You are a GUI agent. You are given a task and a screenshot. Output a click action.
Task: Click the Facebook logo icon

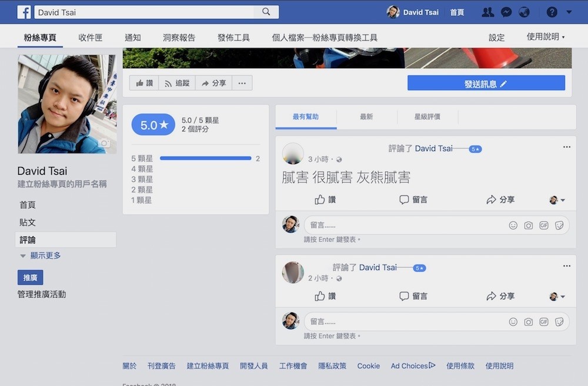coord(24,12)
